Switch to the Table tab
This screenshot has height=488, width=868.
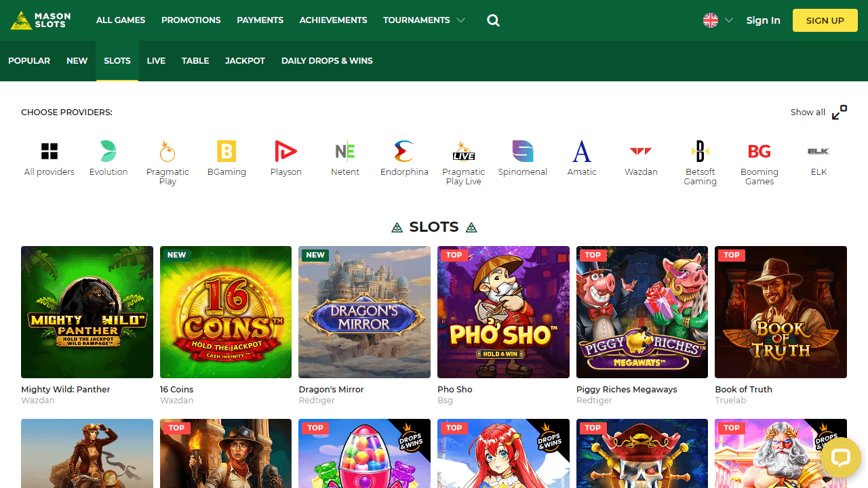(195, 61)
